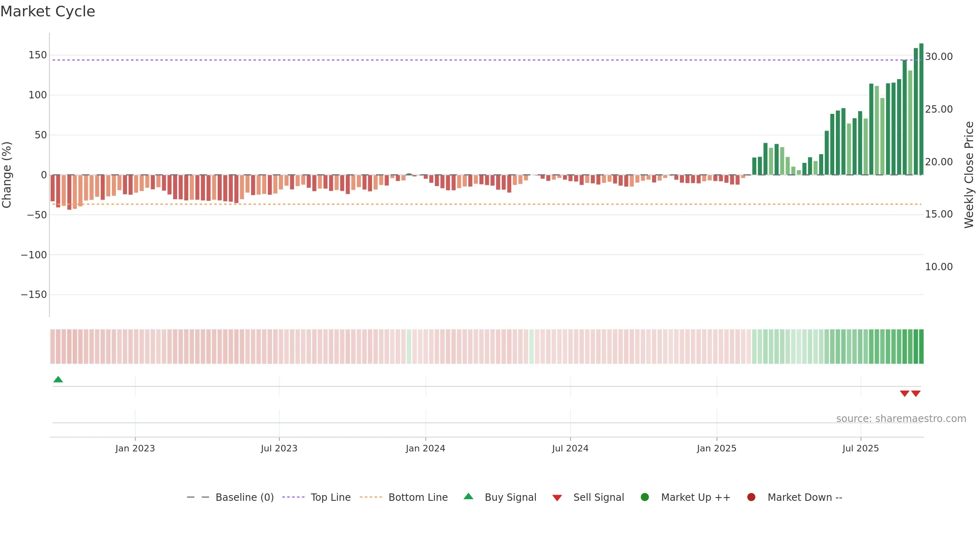Toggle the Market Up ++ legend entry
This screenshot has height=551, width=980.
coord(686,498)
